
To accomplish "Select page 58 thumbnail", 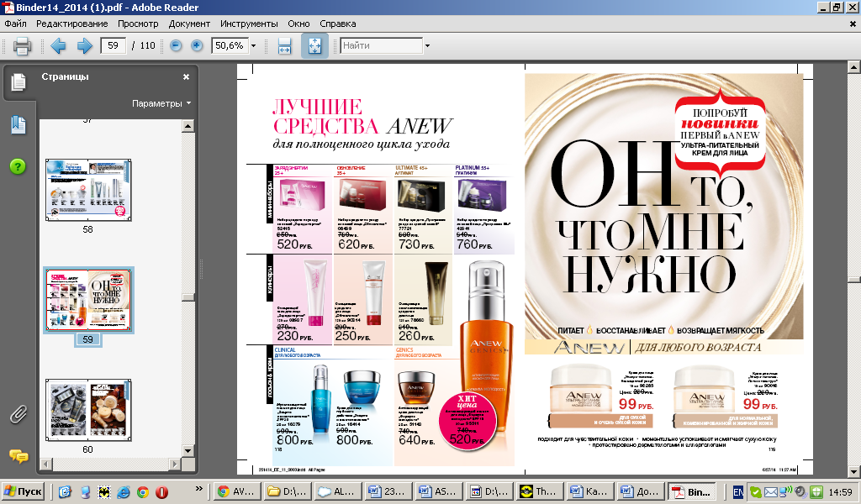I will coord(88,191).
